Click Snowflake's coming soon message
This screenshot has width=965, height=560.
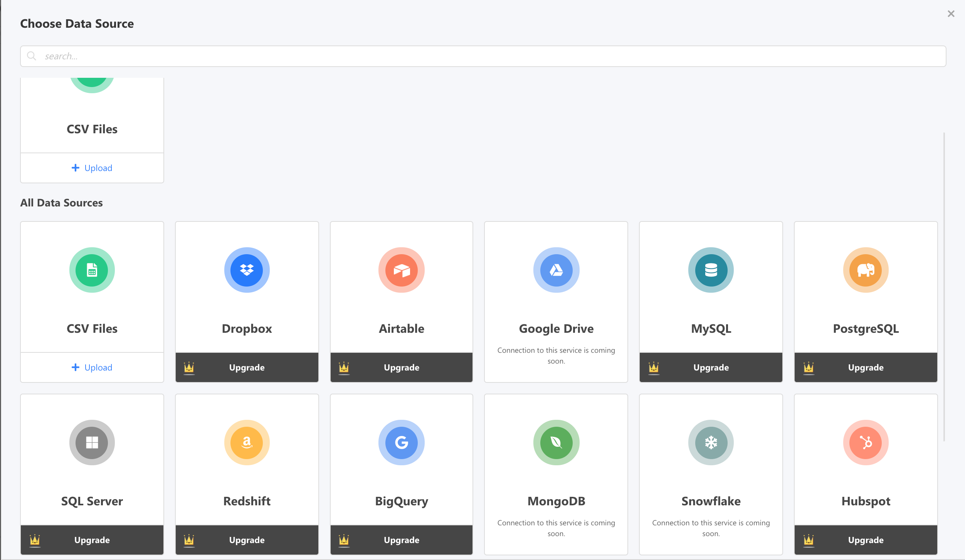pos(711,528)
